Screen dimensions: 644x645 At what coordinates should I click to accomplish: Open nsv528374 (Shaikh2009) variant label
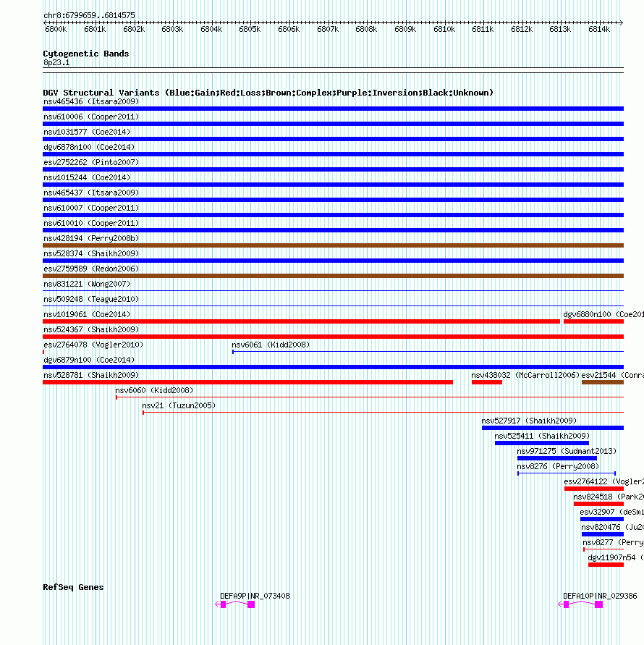[91, 254]
